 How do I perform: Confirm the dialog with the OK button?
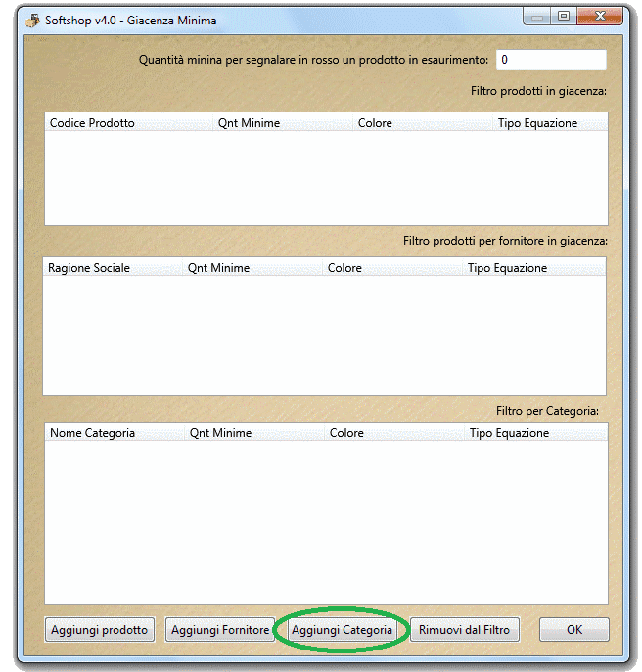point(573,630)
